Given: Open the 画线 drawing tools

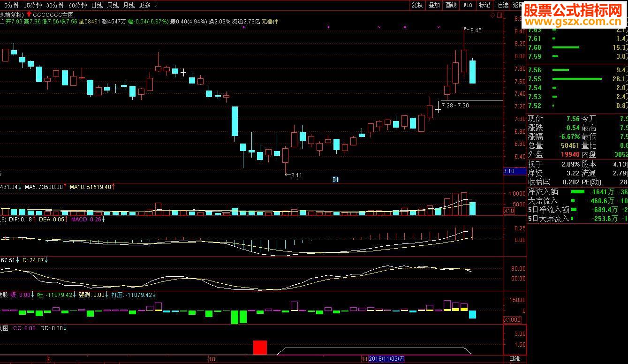Looking at the screenshot, I should 451,5.
